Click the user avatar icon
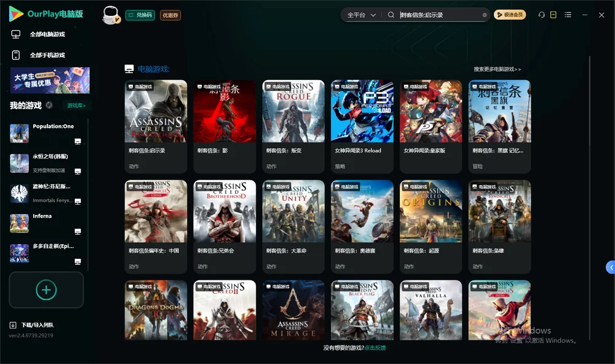The height and width of the screenshot is (364, 615). point(111,15)
